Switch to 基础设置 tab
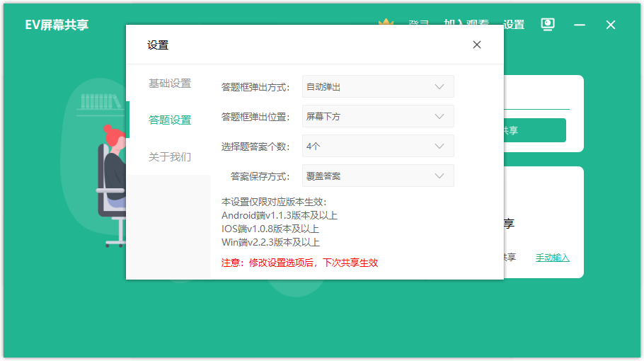Viewport: 644px width, 361px height. (170, 84)
